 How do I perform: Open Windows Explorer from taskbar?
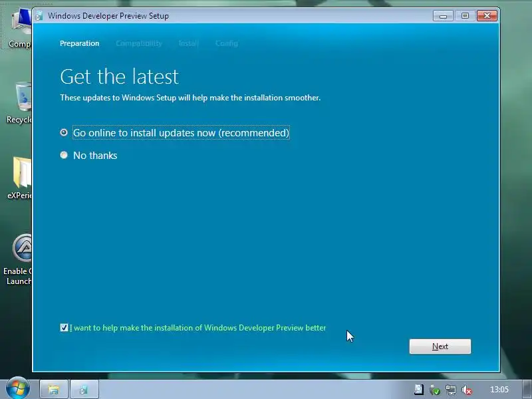pos(54,389)
